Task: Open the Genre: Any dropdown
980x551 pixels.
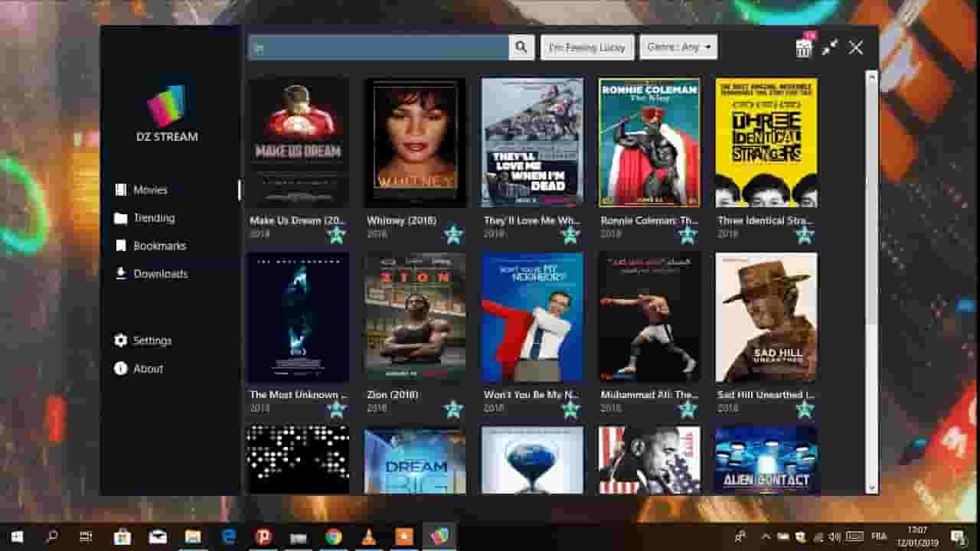Action: point(678,47)
